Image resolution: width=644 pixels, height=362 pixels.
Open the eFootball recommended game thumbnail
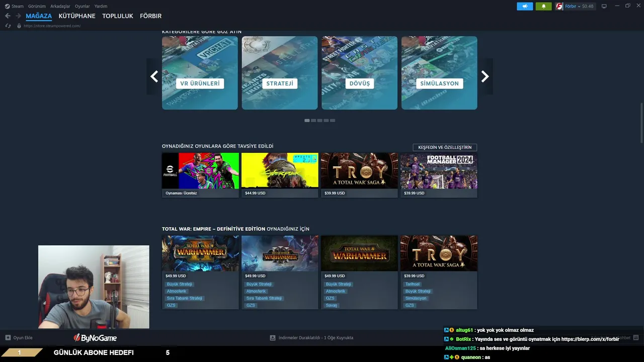click(200, 171)
